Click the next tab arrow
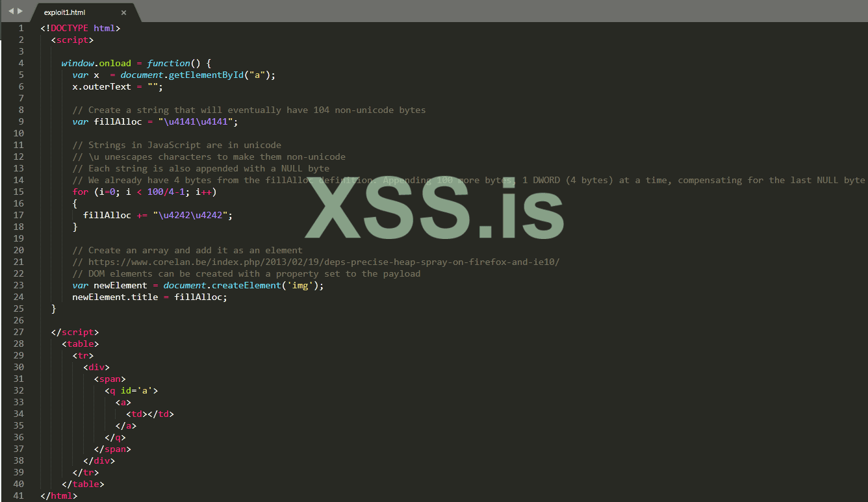Screen dimensions: 868x502 (20, 11)
